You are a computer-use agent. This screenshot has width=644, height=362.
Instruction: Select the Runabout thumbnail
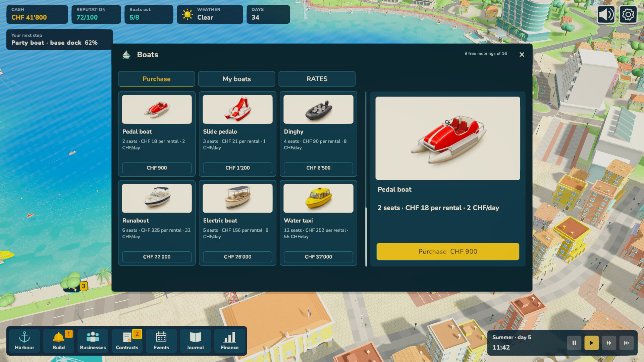tap(157, 198)
